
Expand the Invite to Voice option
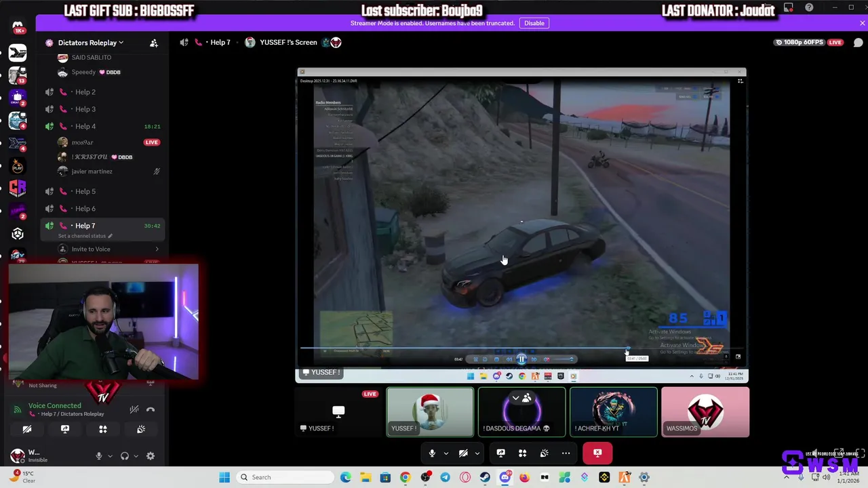pyautogui.click(x=108, y=249)
